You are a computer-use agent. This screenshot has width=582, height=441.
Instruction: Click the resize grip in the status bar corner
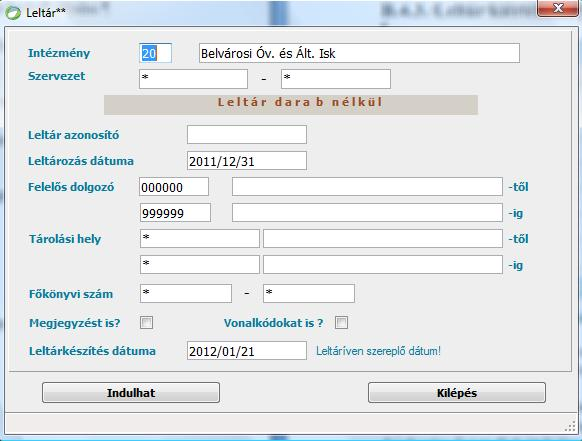point(570,427)
